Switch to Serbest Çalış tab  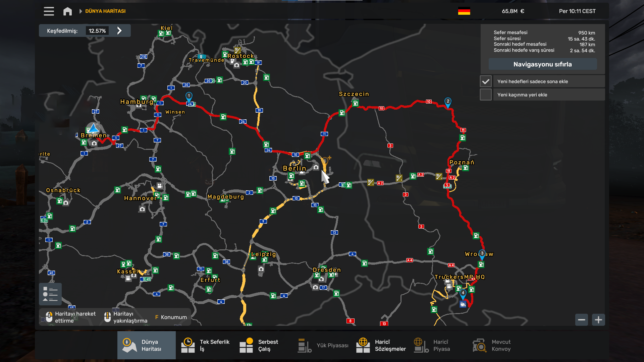click(x=259, y=345)
